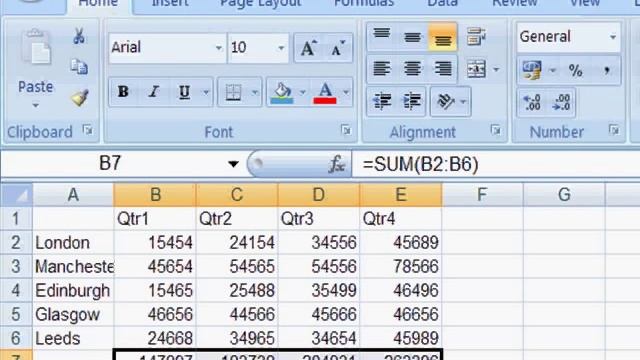Open Alignment dialog launcher
The image size is (640, 360).
coord(496,130)
